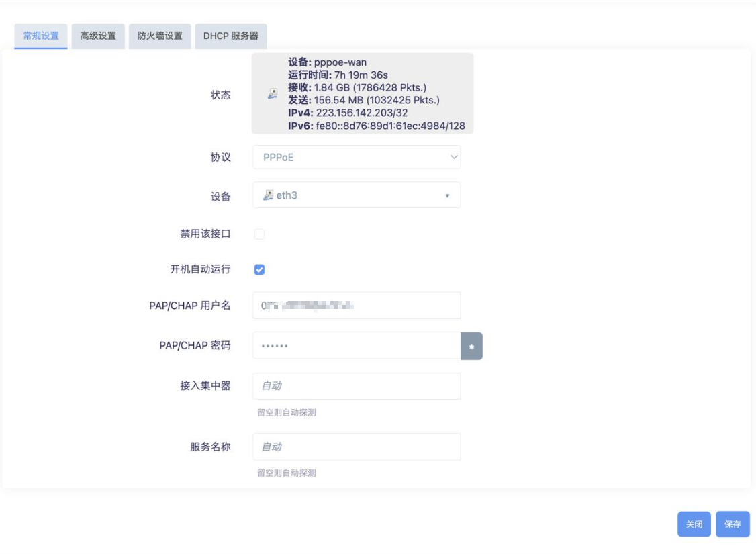Click the chevron arrow on 协议 select
756x554 pixels.
coord(454,157)
